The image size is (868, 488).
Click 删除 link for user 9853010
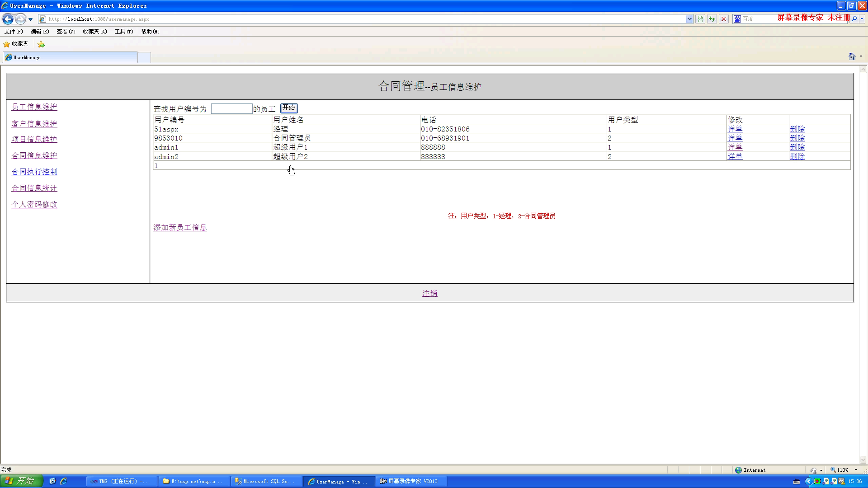point(797,138)
